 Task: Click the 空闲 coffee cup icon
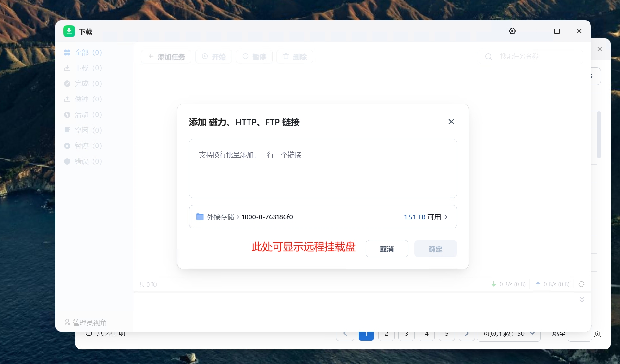click(x=67, y=130)
